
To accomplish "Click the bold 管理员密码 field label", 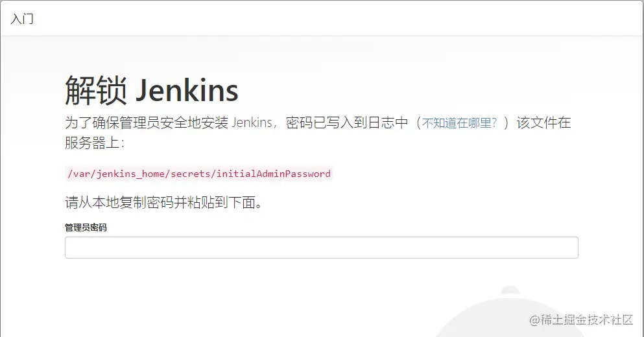I will 86,227.
